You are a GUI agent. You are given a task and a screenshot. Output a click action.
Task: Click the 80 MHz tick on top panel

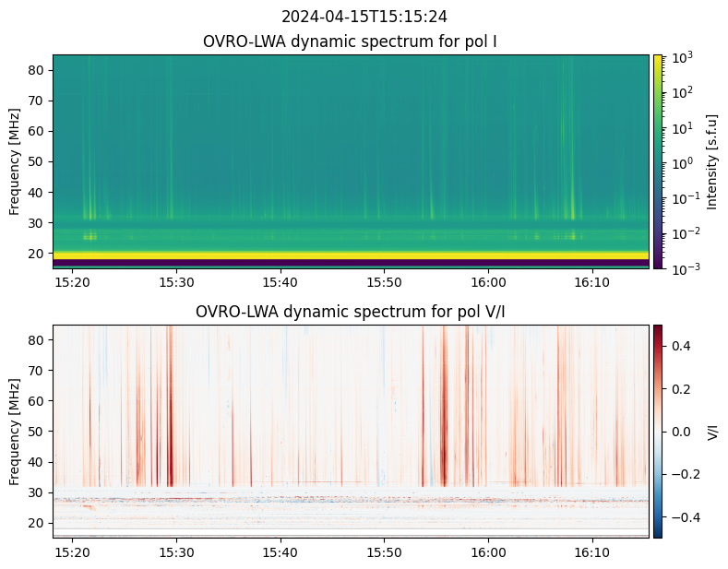coord(37,70)
